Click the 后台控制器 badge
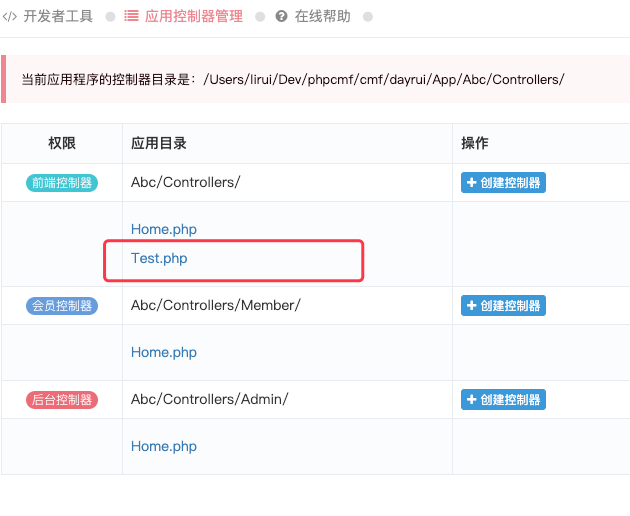This screenshot has width=630, height=516. pos(62,400)
